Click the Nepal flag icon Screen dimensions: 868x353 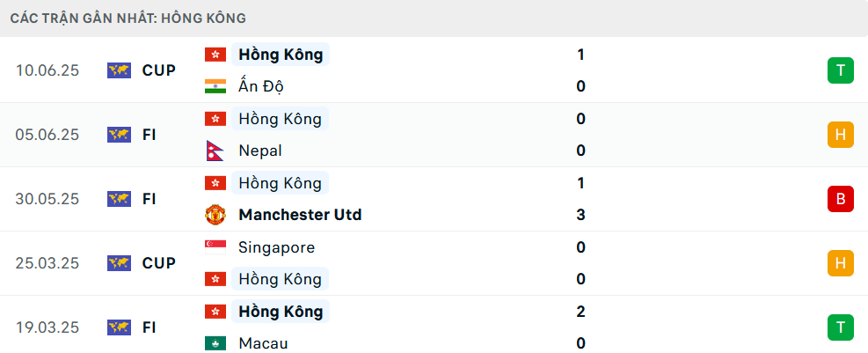tap(214, 151)
